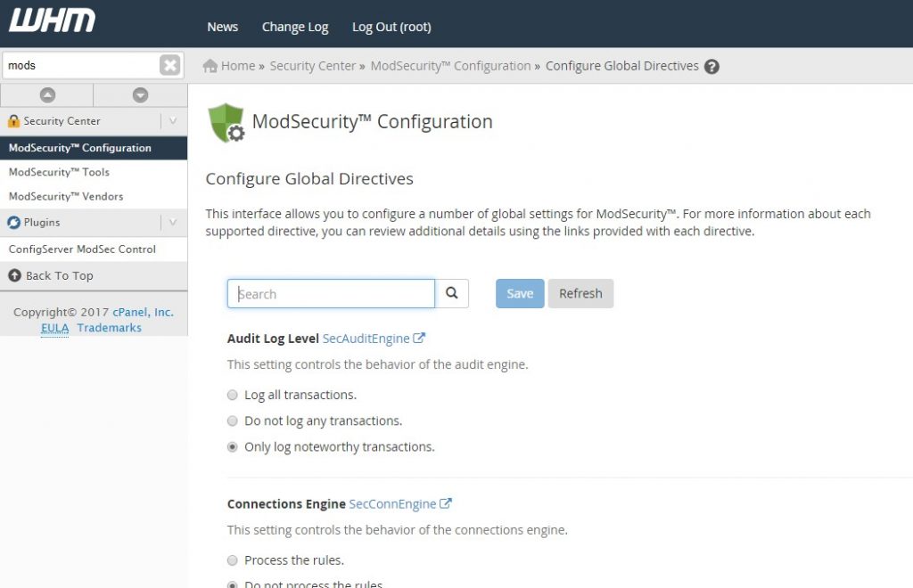Select 'Only log noteworthy transactions' option

[233, 447]
